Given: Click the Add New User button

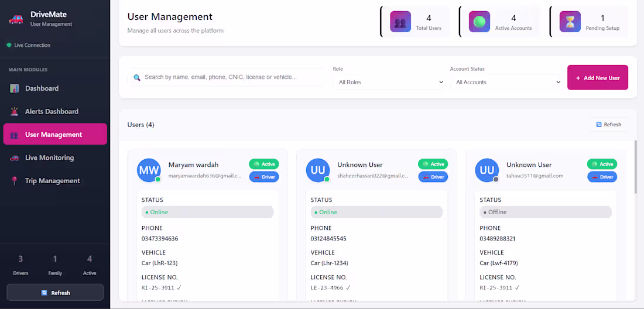Looking at the screenshot, I should pyautogui.click(x=598, y=78).
